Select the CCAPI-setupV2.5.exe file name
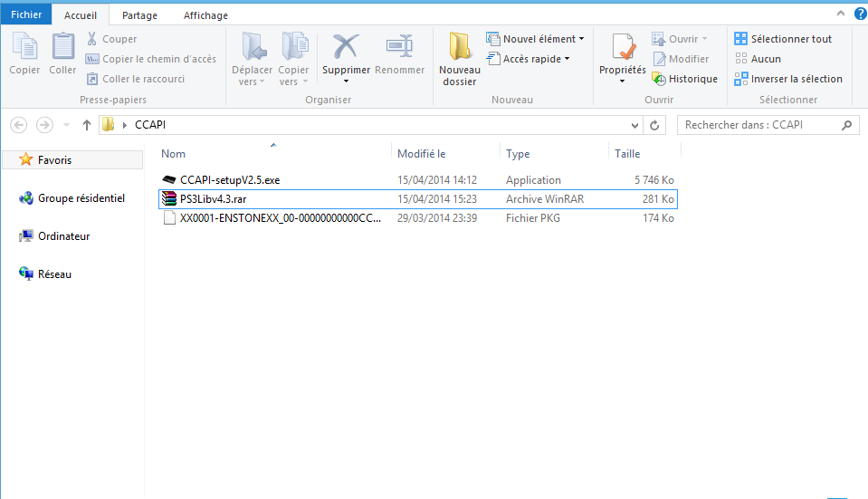Viewport: 868px width, 499px height. pyautogui.click(x=230, y=180)
